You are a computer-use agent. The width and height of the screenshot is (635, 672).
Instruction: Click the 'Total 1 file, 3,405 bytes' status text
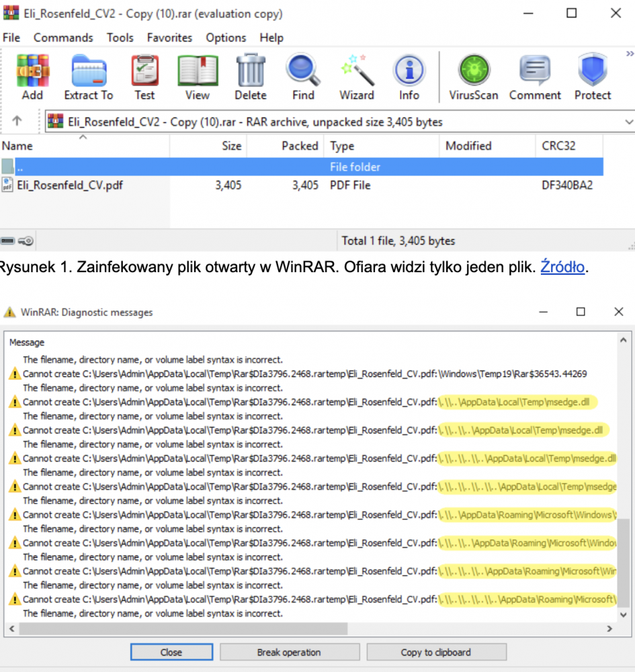398,241
